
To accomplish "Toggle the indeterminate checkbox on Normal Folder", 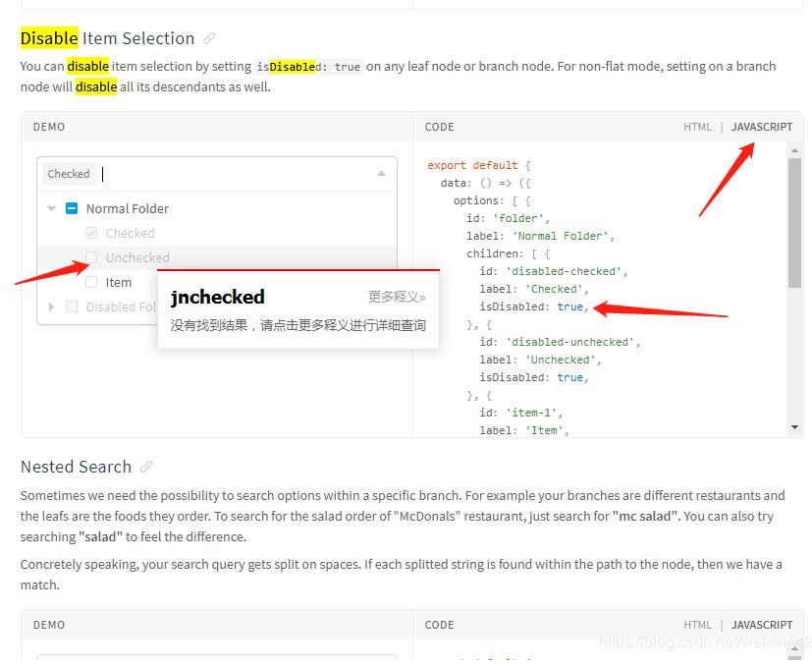I will tap(71, 208).
